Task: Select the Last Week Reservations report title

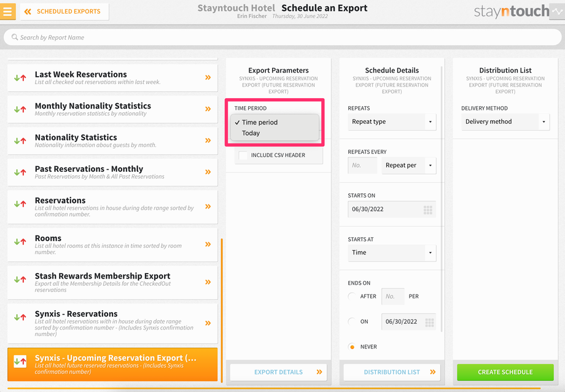Action: point(80,74)
